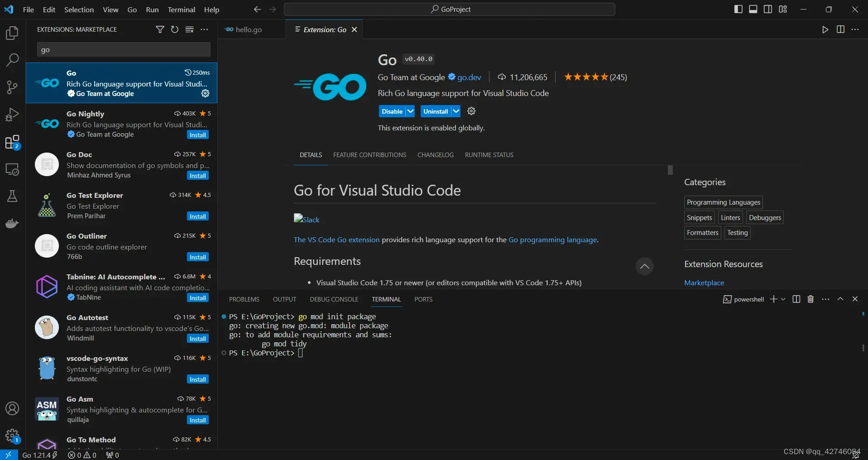Switch to the CHANGELOG tab

pyautogui.click(x=435, y=155)
